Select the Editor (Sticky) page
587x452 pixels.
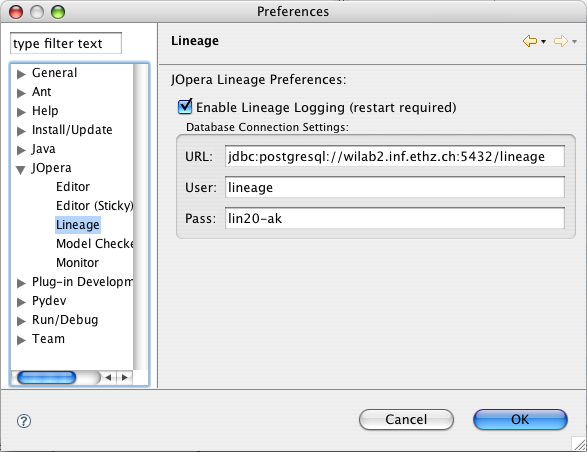pyautogui.click(x=94, y=206)
